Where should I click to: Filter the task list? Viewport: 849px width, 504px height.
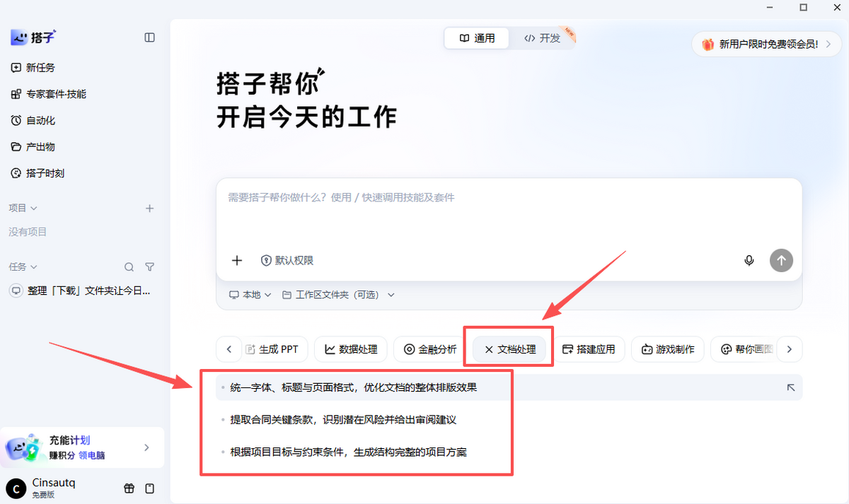[149, 267]
